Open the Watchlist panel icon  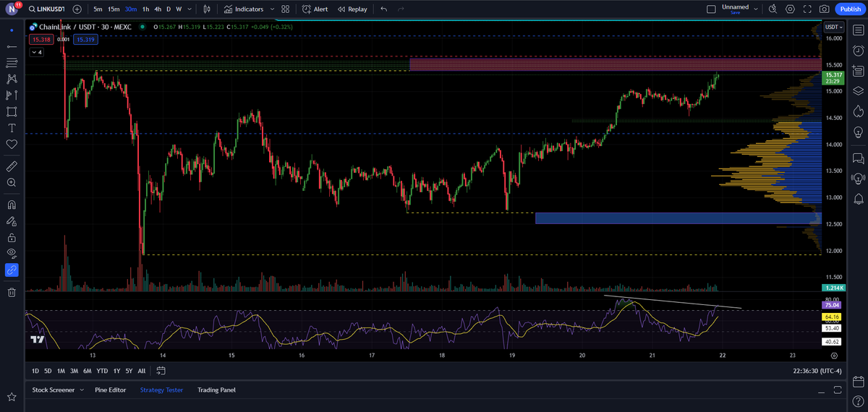click(x=859, y=30)
